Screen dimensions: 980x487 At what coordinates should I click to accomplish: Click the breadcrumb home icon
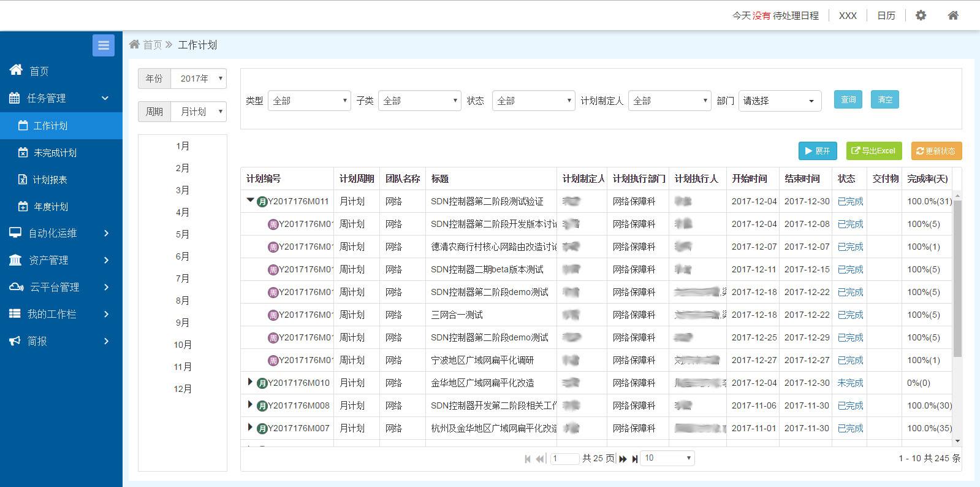point(134,44)
